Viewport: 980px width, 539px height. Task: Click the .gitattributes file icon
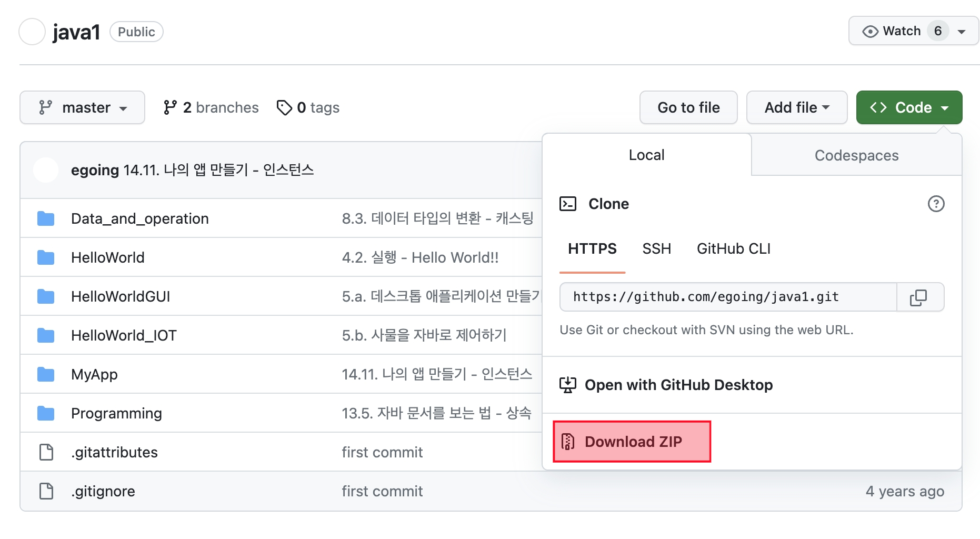(x=46, y=452)
